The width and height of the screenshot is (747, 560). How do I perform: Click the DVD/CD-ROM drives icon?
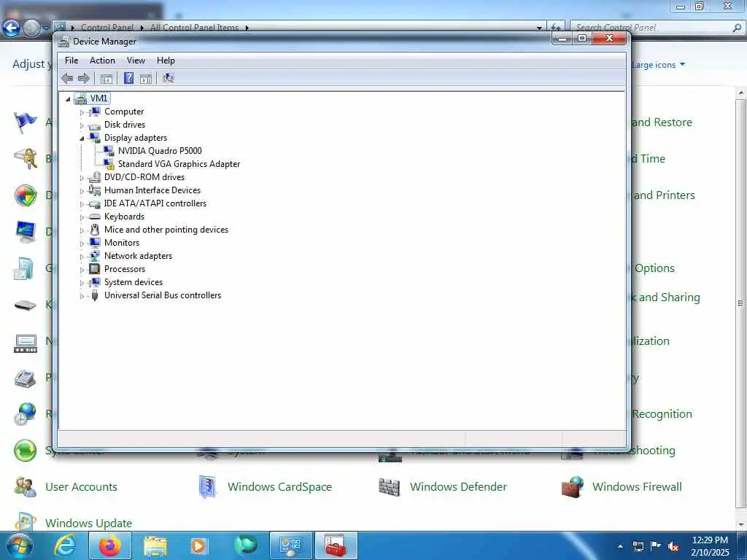click(x=95, y=177)
